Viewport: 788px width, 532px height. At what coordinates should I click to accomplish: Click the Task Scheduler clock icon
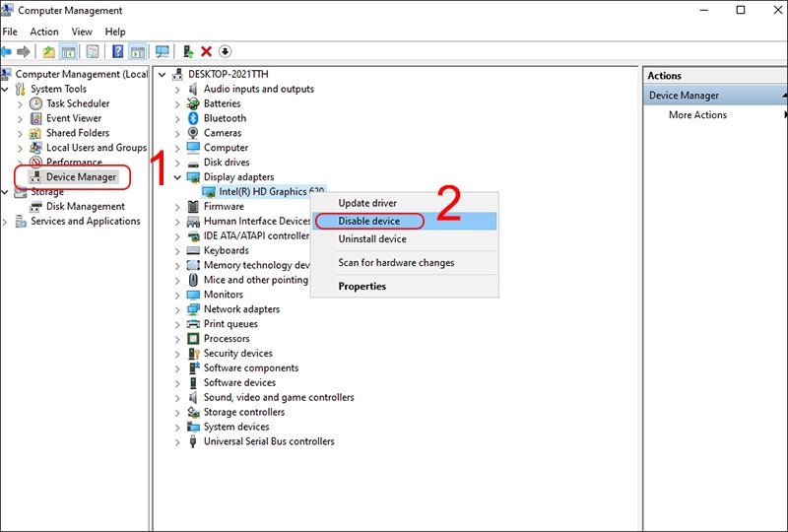coord(35,103)
